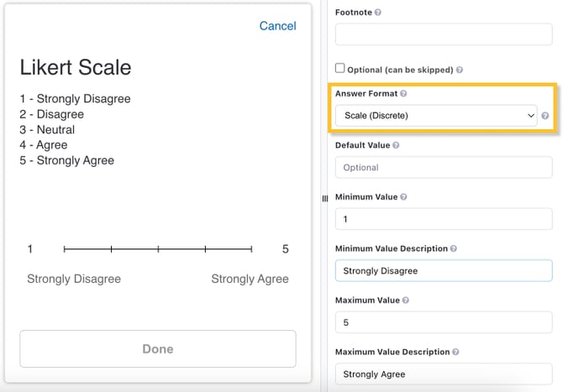Click help icon right of Scale dropdown
The image size is (563, 392).
point(545,116)
